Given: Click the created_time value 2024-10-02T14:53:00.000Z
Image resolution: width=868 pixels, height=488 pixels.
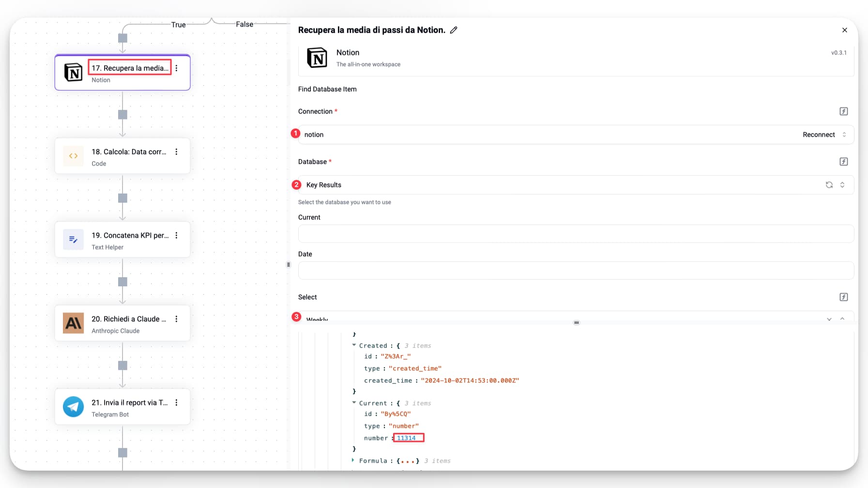Looking at the screenshot, I should tap(470, 381).
